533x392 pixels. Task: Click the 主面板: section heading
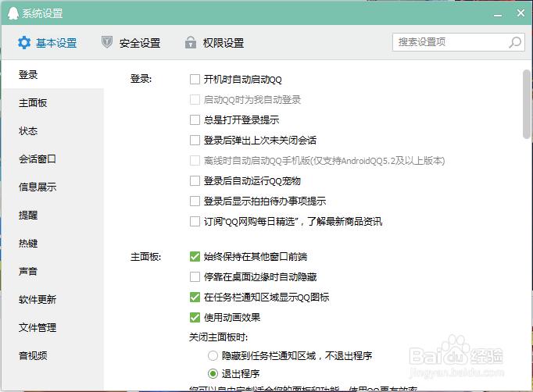click(146, 257)
